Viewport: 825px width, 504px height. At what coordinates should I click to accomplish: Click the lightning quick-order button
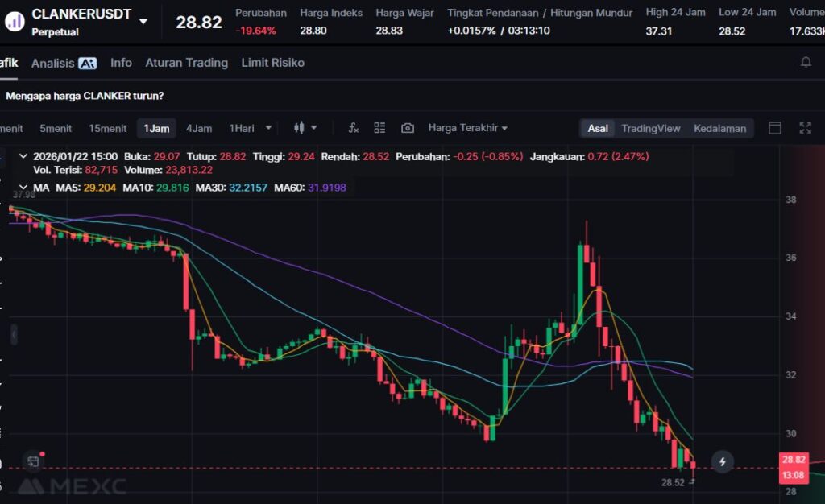pos(723,461)
